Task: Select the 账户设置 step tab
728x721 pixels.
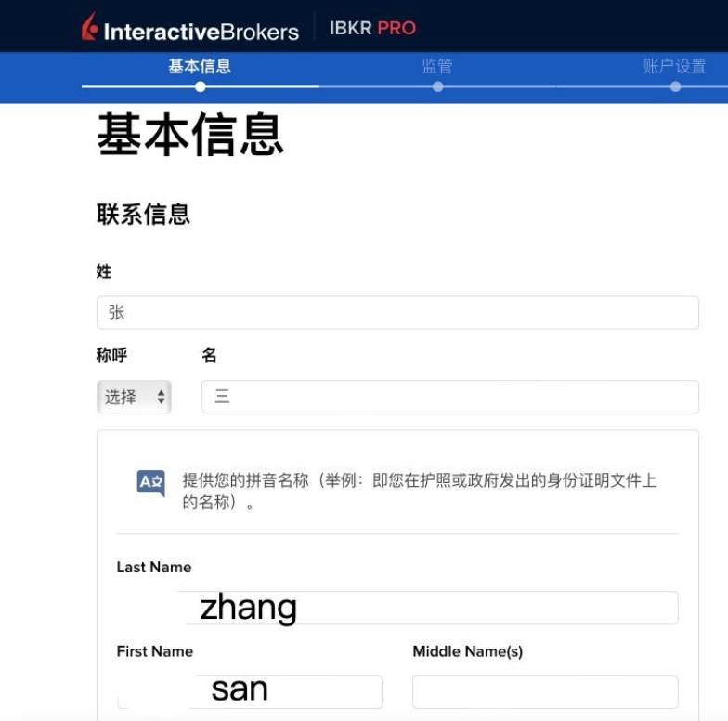Action: (674, 66)
